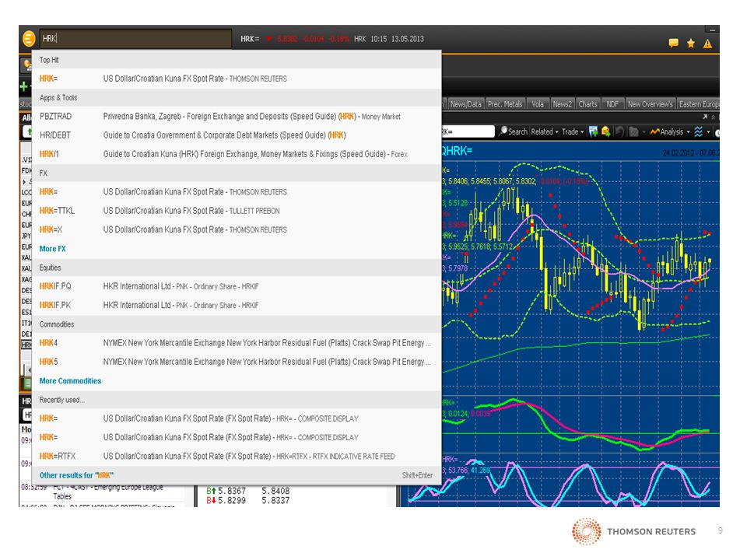Open the Related dropdown in chart toolbar

[x=545, y=131]
